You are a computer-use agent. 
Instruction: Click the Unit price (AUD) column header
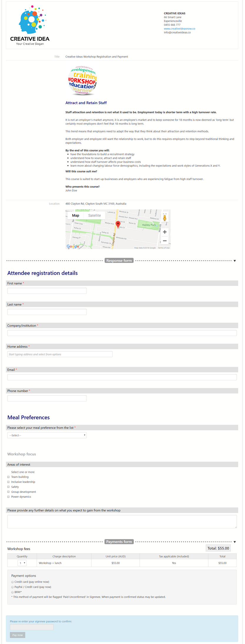click(116, 556)
